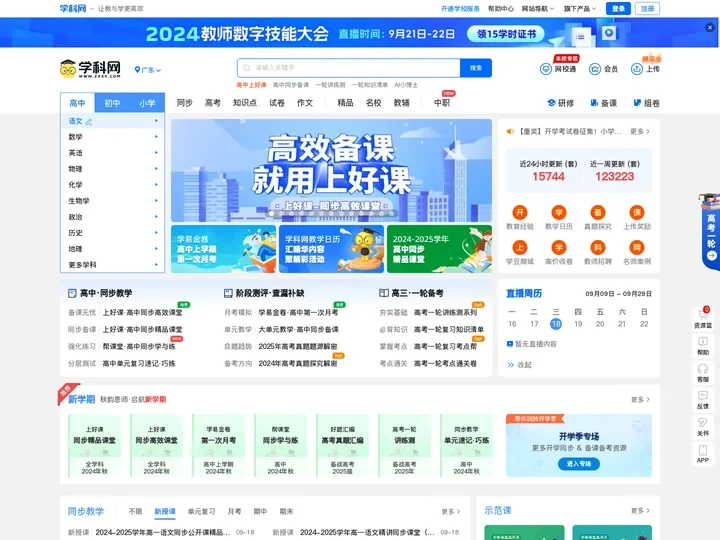This screenshot has width=720, height=540.
Task: Click the 搜索 search button
Action: click(476, 68)
